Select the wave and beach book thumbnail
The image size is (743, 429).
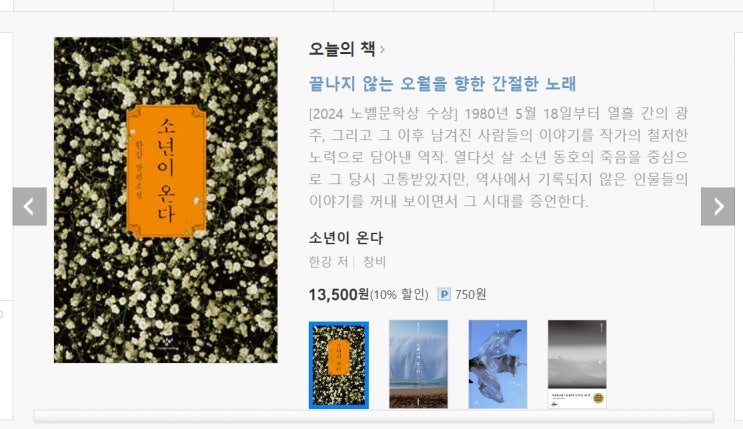click(x=418, y=364)
